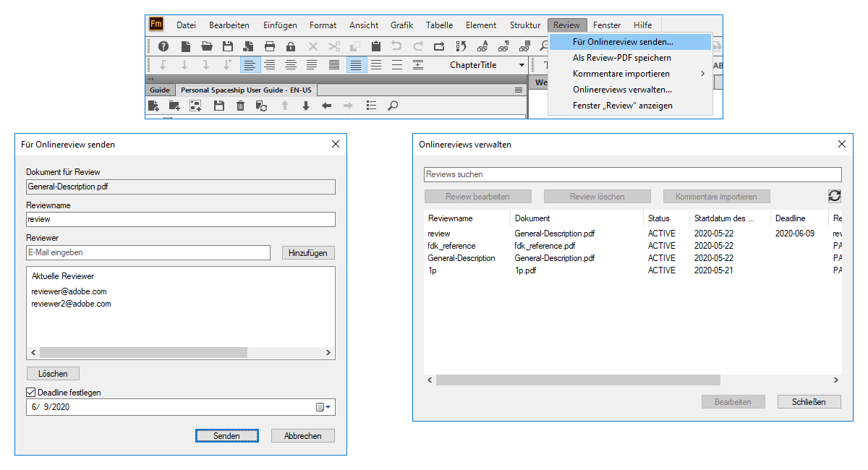Click the Hinzufügen button
This screenshot has width=868, height=470.
pyautogui.click(x=307, y=253)
